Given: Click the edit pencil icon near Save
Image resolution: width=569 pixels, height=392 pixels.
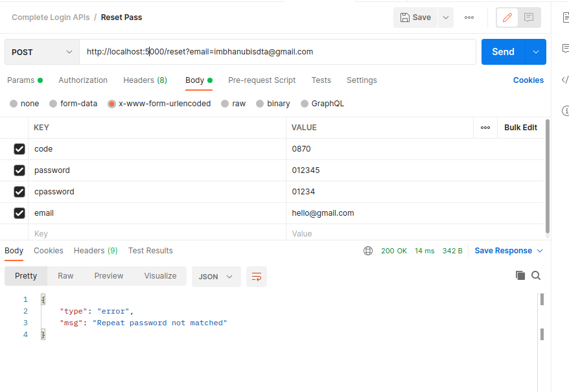Looking at the screenshot, I should tap(507, 17).
